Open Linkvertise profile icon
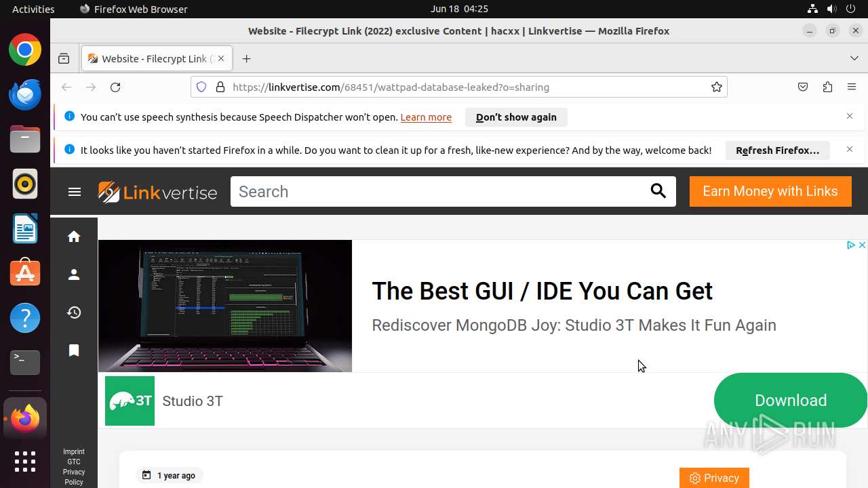 click(74, 274)
